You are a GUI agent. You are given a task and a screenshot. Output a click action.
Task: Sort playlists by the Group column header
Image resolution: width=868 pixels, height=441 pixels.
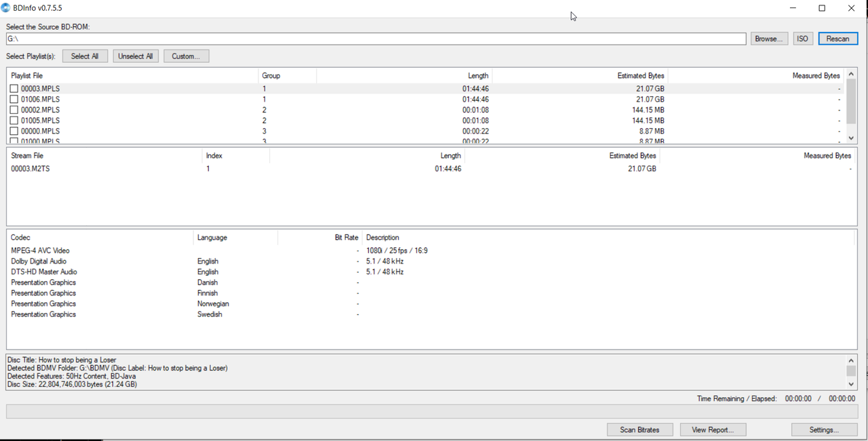287,76
